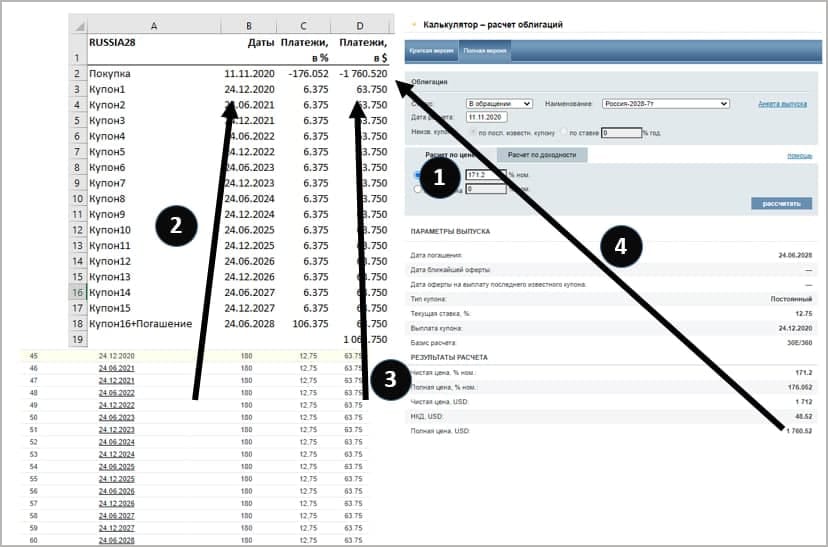Switch to the 'Расчет по доходности' tab
The height and width of the screenshot is (547, 828).
pos(541,155)
